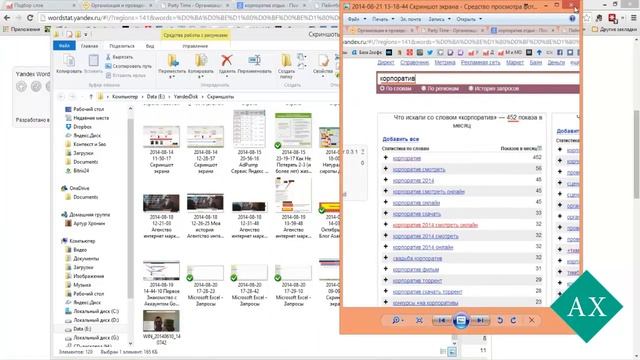
Task: Start the slide show in Photo Viewer
Action: tap(461, 320)
